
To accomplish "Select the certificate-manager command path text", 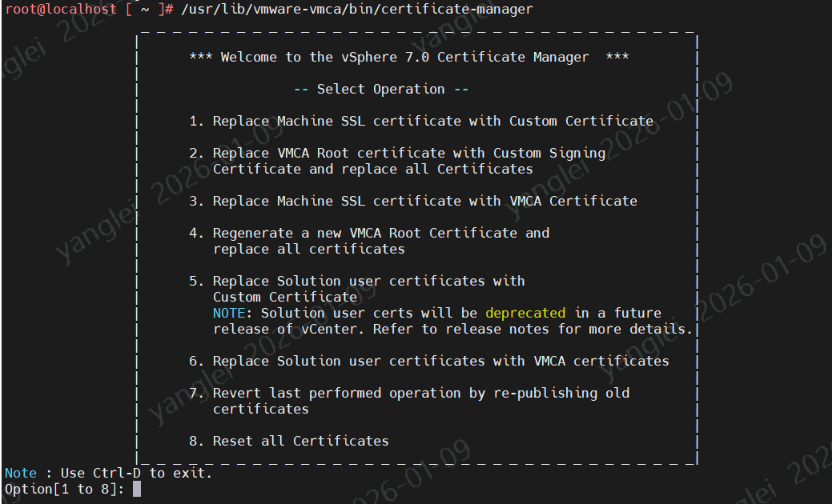I will click(356, 9).
